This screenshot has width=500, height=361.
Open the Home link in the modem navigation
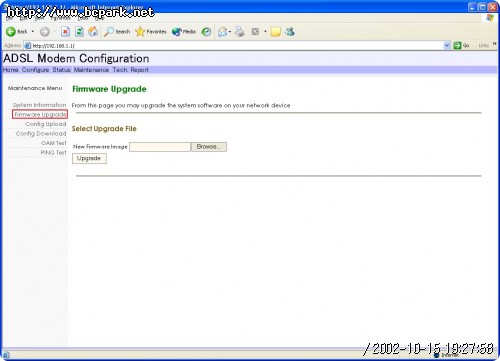coord(11,70)
